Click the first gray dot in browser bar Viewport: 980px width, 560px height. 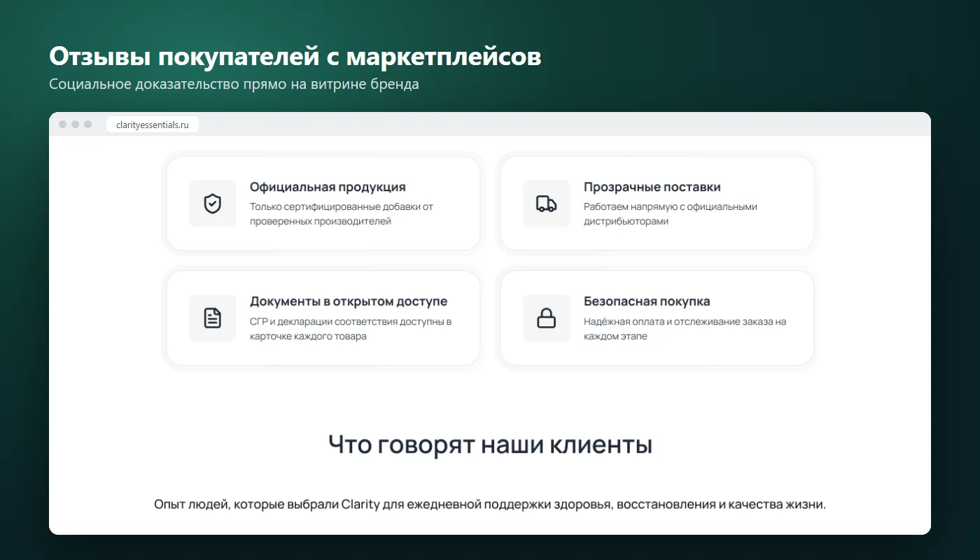tap(63, 125)
